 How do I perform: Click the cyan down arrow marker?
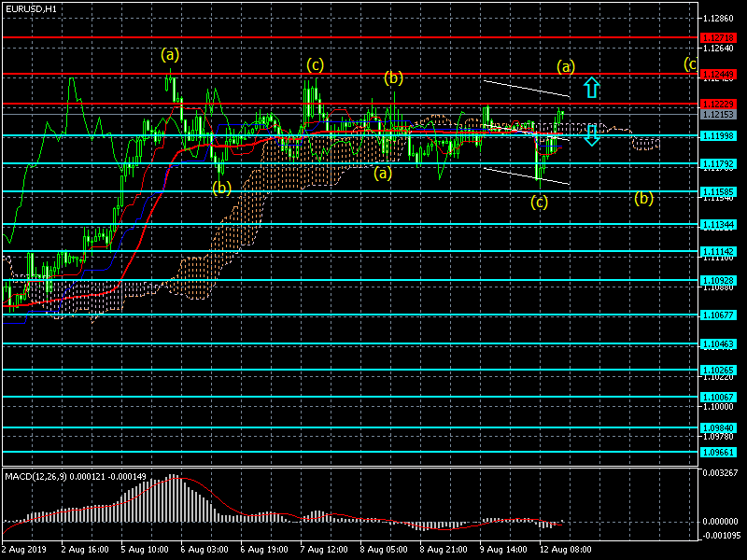[x=591, y=135]
